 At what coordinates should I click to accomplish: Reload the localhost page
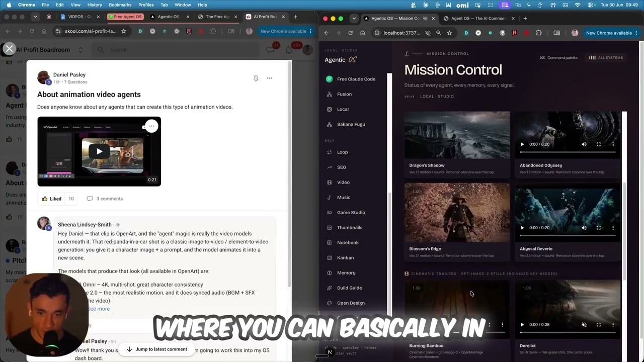pyautogui.click(x=350, y=33)
